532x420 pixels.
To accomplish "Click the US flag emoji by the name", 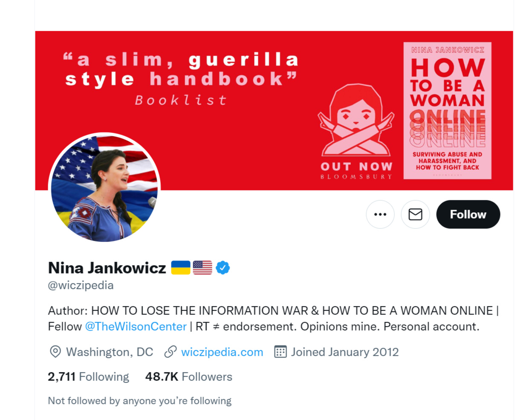I will tap(202, 268).
